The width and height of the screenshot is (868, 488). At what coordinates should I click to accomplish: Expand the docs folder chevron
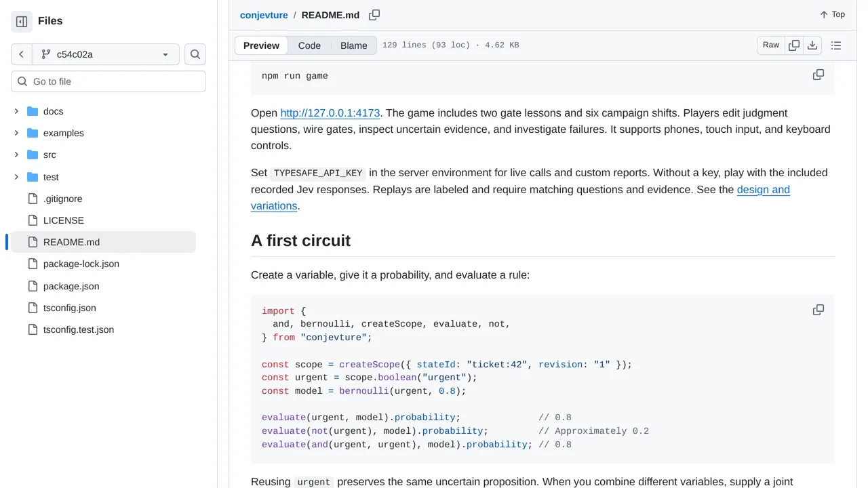(16, 111)
